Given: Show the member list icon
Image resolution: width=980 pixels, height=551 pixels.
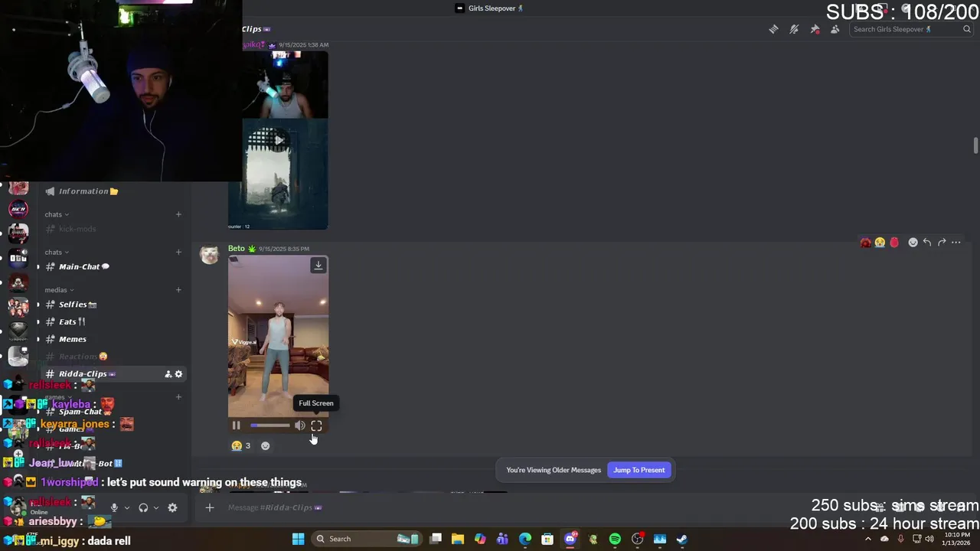Looking at the screenshot, I should [x=835, y=29].
